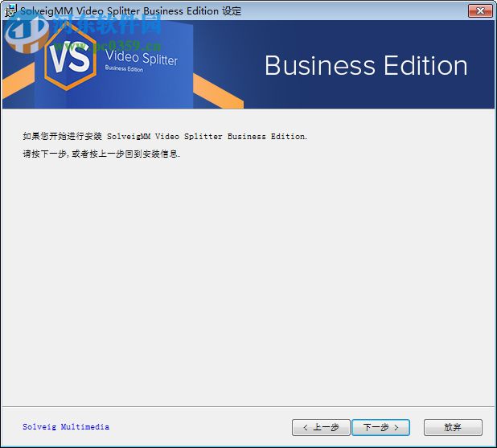Click the window title SolveigMM Video Splitter 设定

130,11
